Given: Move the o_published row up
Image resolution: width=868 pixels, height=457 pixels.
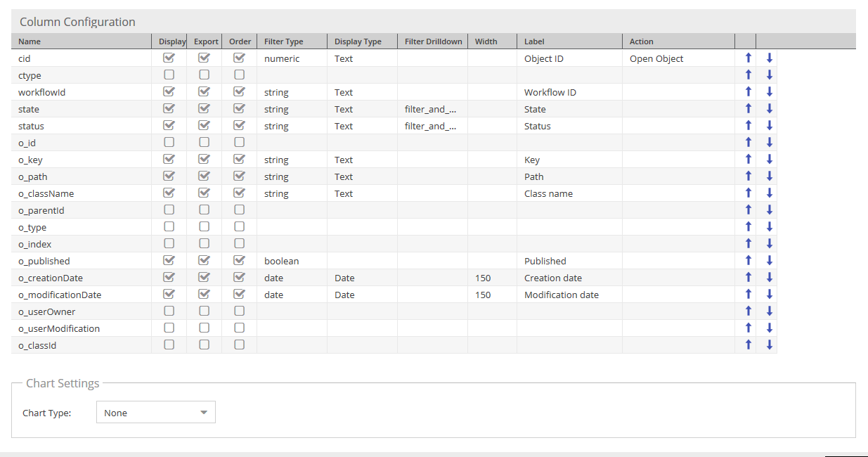Looking at the screenshot, I should tap(749, 261).
